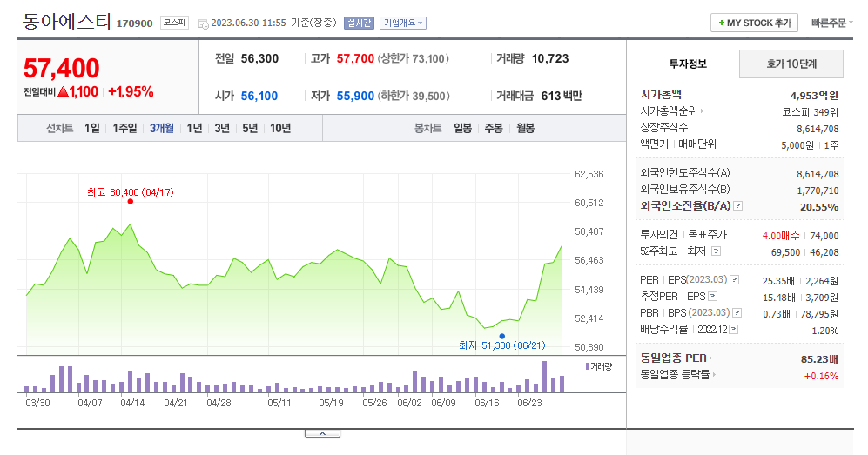Click the help icon beside PER EPS(2023.03)
Screen dimensions: 868x455
pos(735,280)
